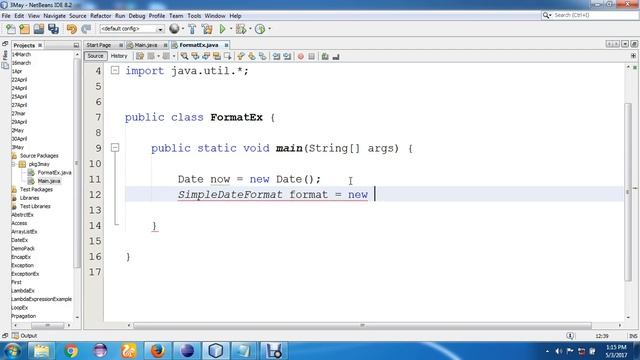Click the editor horizontal scrollbar

[362, 325]
